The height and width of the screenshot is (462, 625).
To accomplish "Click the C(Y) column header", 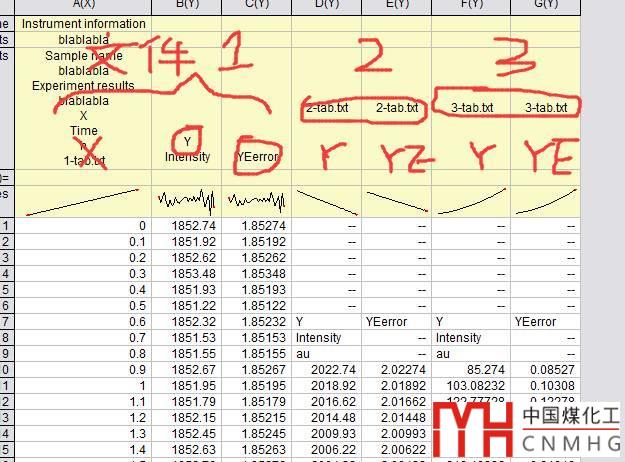I will 256,5.
